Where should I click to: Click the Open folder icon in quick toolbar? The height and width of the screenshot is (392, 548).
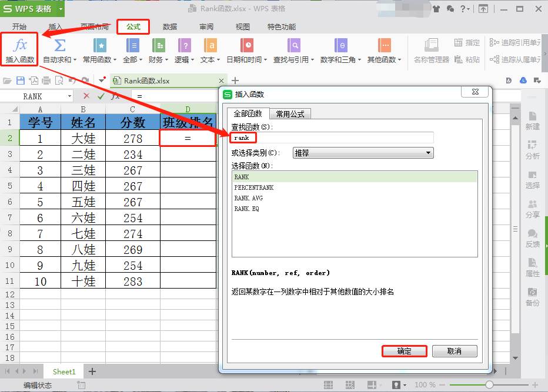(x=7, y=81)
